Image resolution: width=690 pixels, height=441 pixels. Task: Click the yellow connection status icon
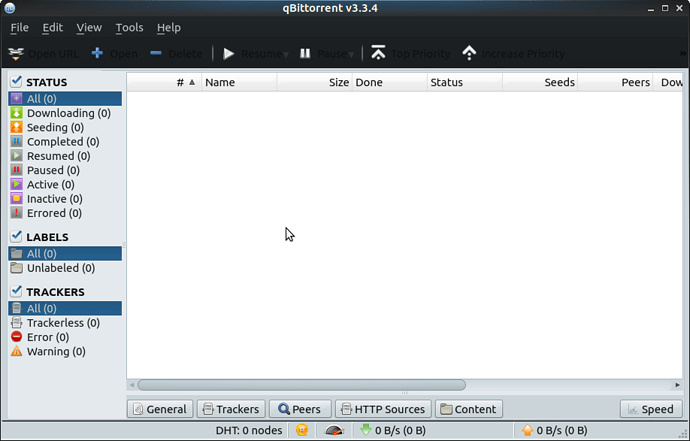pos(301,431)
